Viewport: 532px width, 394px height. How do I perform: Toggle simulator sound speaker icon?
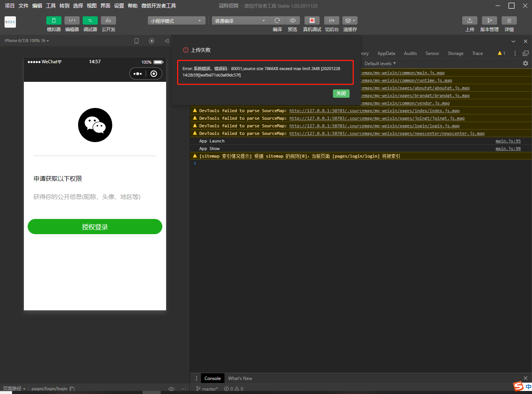[x=167, y=41]
